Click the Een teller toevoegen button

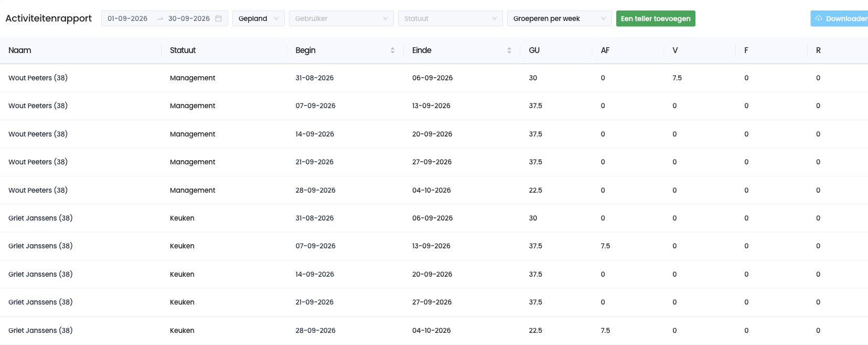pos(656,18)
